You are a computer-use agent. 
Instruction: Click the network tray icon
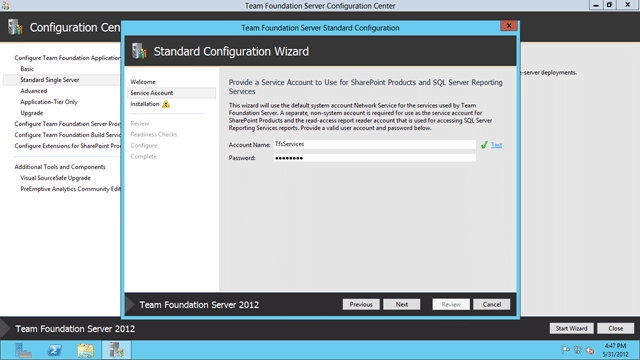578,350
